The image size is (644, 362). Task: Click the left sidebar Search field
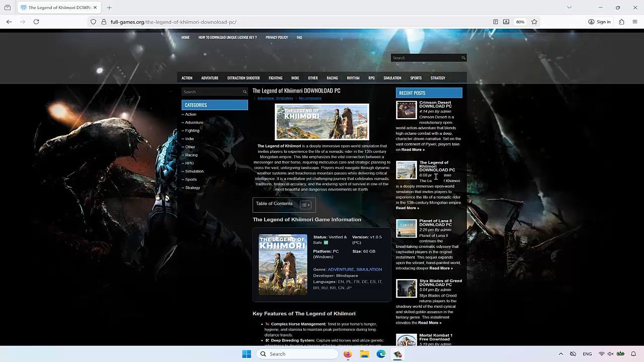tap(211, 92)
